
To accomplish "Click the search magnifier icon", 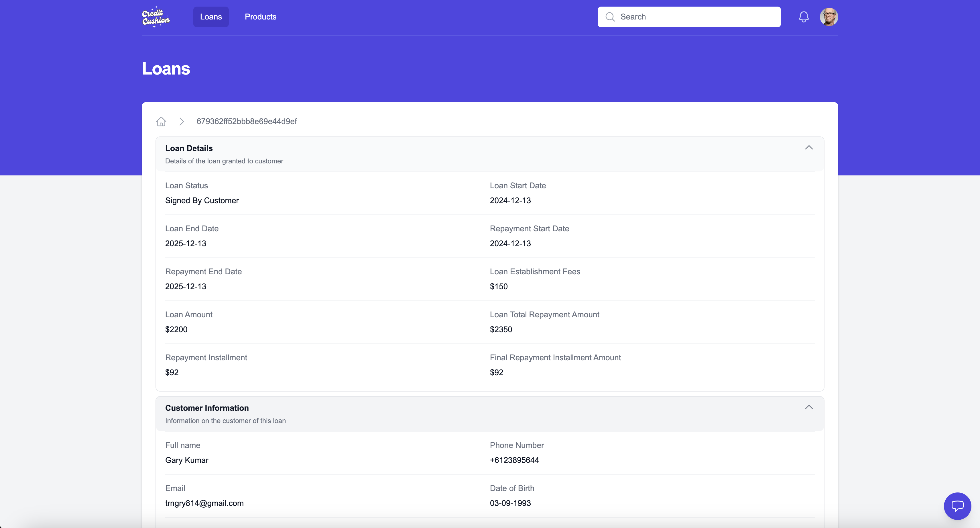I will (x=610, y=17).
